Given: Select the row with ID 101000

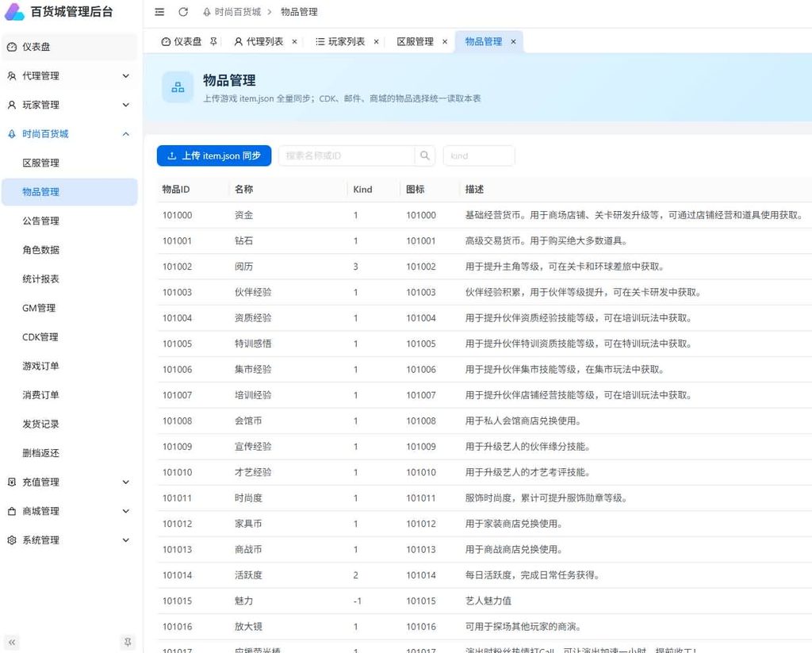Looking at the screenshot, I should click(485, 215).
